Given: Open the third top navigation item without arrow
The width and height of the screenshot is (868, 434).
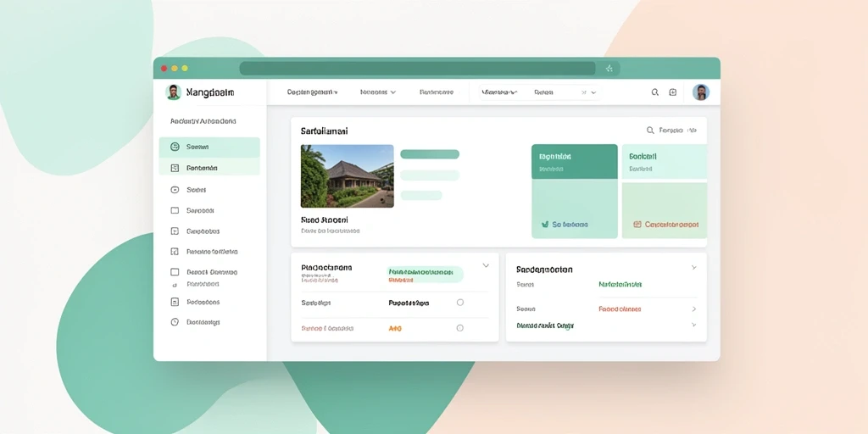Looking at the screenshot, I should point(437,92).
